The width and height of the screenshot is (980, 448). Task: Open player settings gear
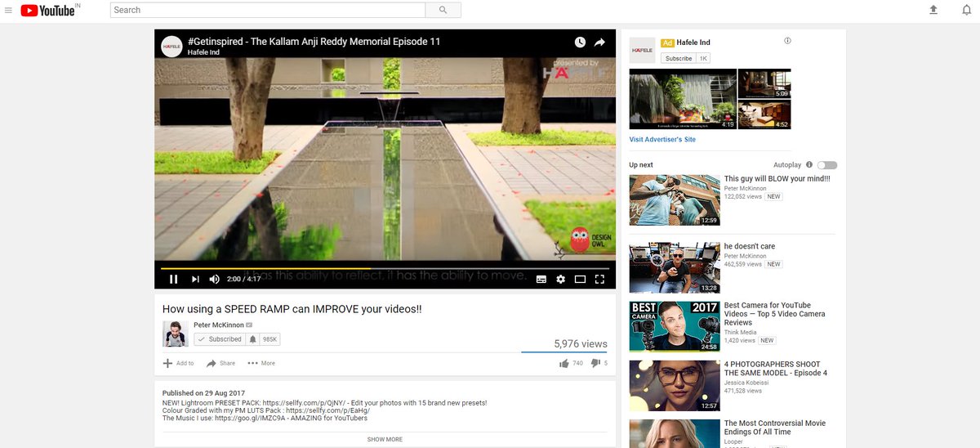[x=560, y=279]
